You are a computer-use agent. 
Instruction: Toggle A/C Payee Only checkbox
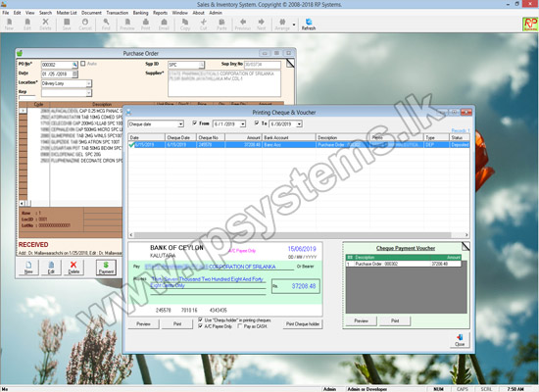200,326
